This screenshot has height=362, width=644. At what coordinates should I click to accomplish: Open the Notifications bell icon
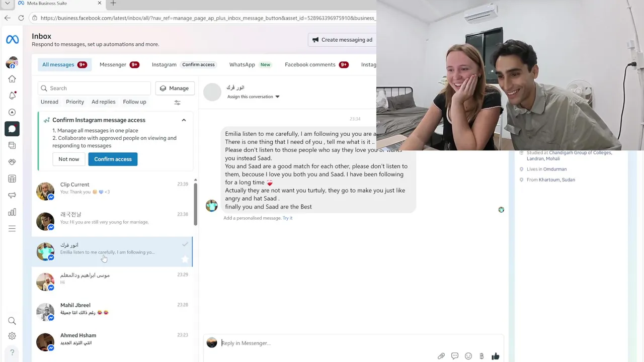click(x=12, y=96)
